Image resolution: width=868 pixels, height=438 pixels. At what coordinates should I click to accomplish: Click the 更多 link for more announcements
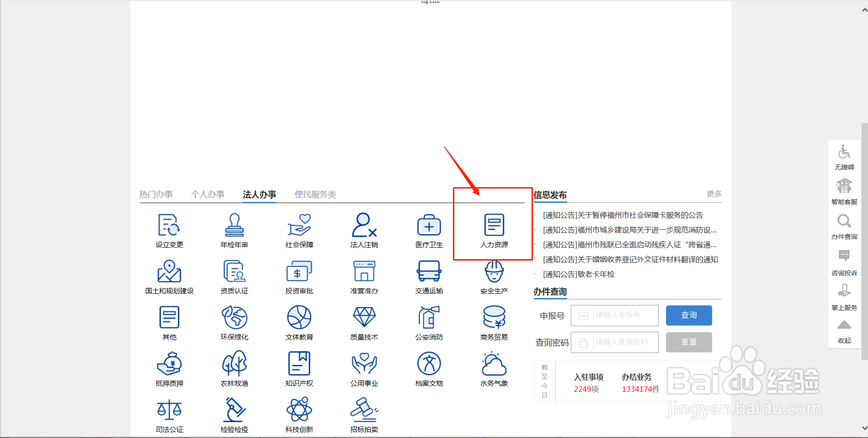tap(714, 194)
